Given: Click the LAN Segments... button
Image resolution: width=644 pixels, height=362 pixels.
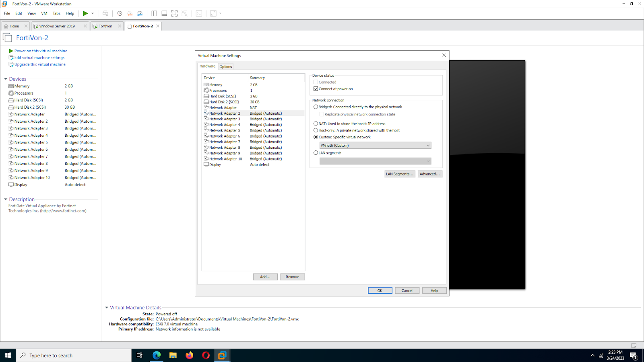Looking at the screenshot, I should pyautogui.click(x=400, y=174).
